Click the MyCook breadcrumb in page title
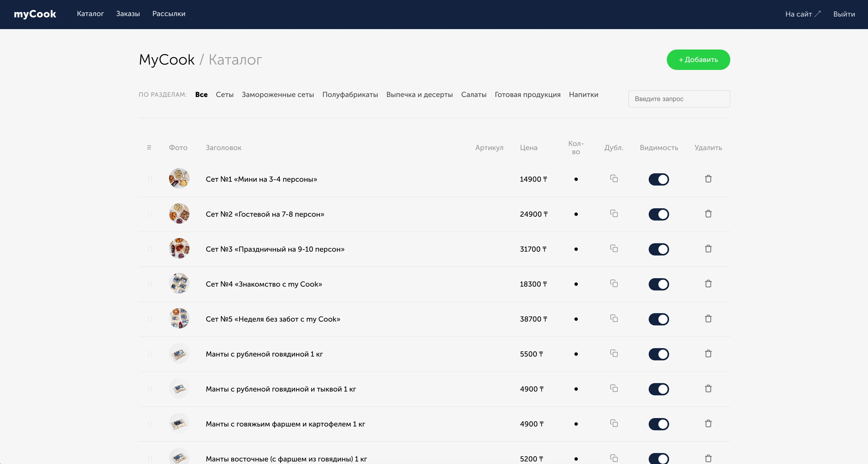868x464 pixels. pos(167,60)
